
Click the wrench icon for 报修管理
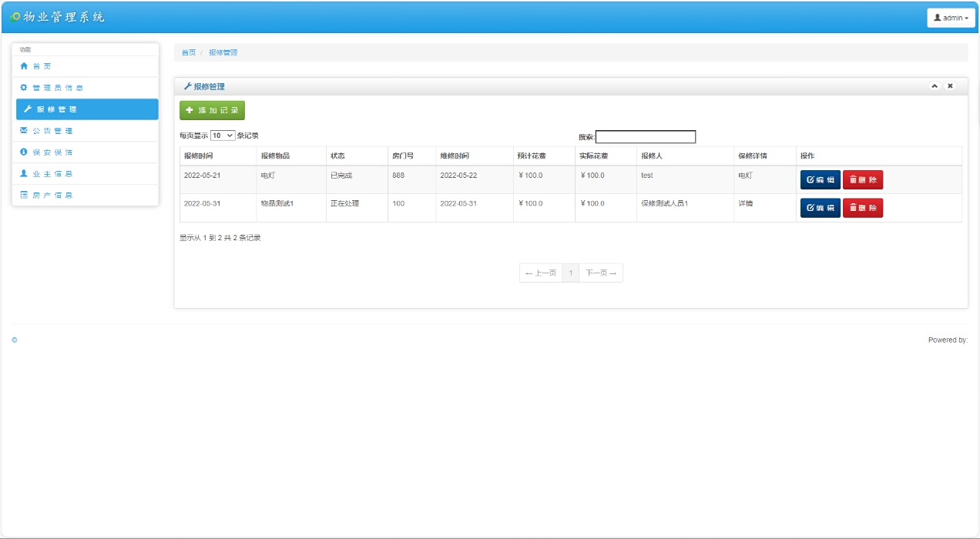pos(28,109)
